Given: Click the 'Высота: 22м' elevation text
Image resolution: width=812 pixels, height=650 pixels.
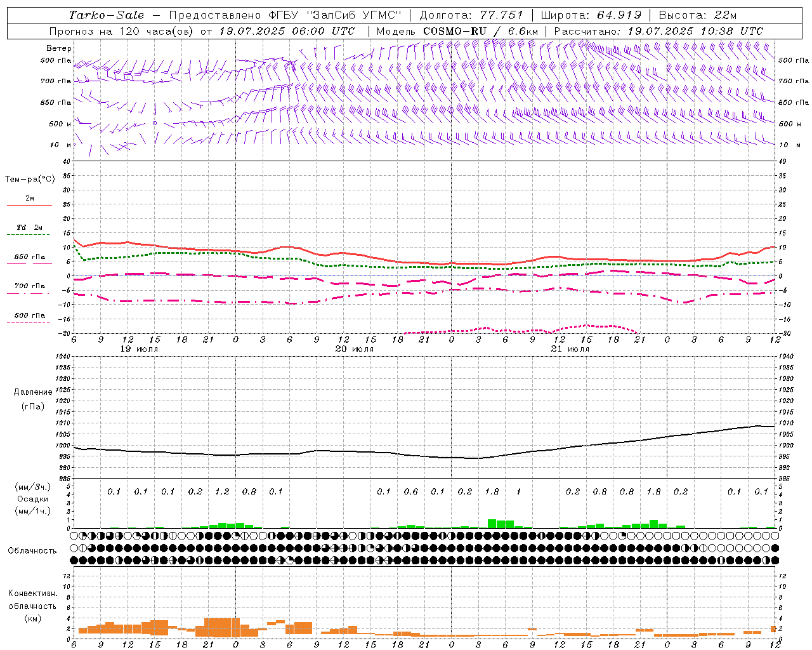Looking at the screenshot, I should pos(697,15).
